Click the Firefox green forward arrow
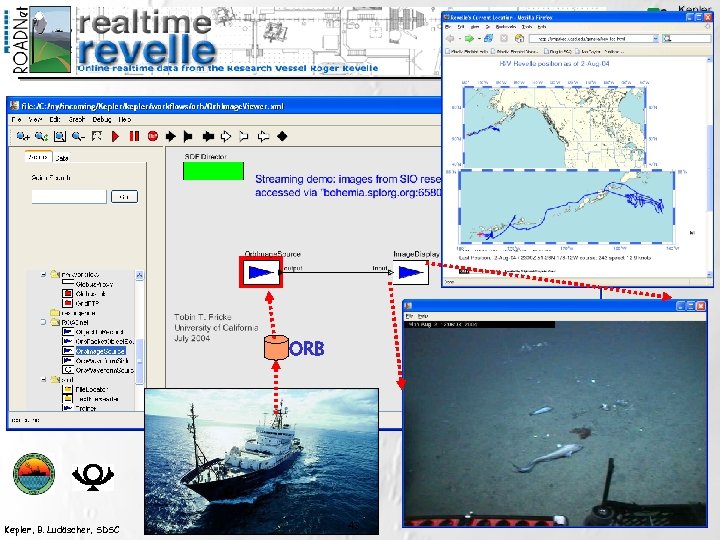The height and width of the screenshot is (540, 720). [x=469, y=39]
